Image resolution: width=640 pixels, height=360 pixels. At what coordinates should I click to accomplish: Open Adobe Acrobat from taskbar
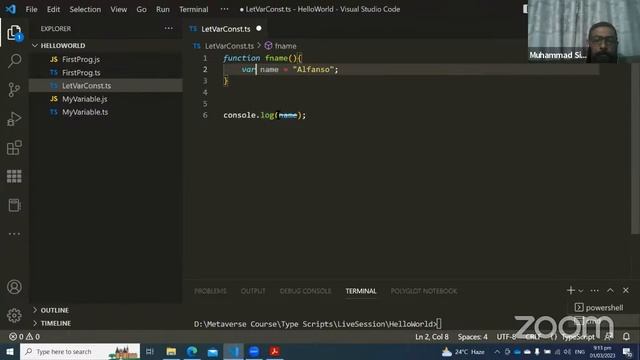coord(275,351)
